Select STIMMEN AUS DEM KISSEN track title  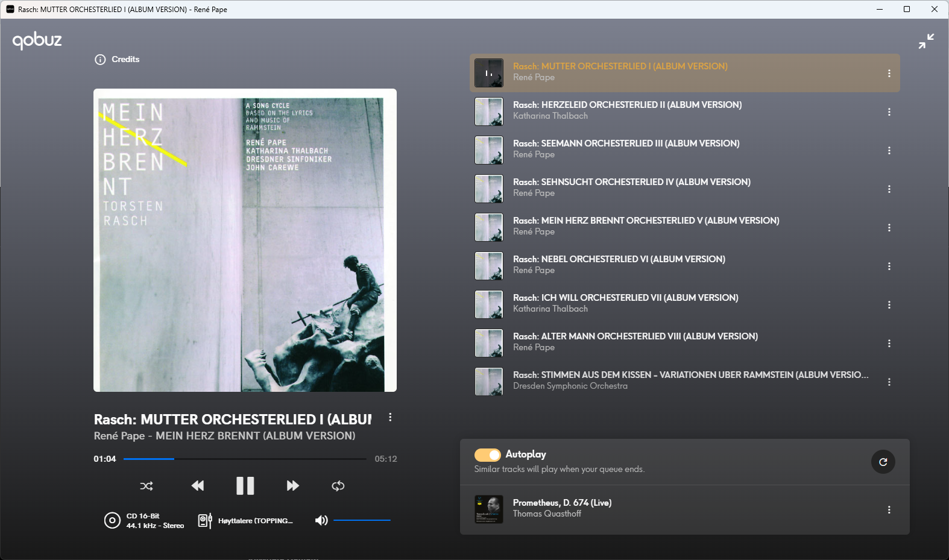point(691,375)
